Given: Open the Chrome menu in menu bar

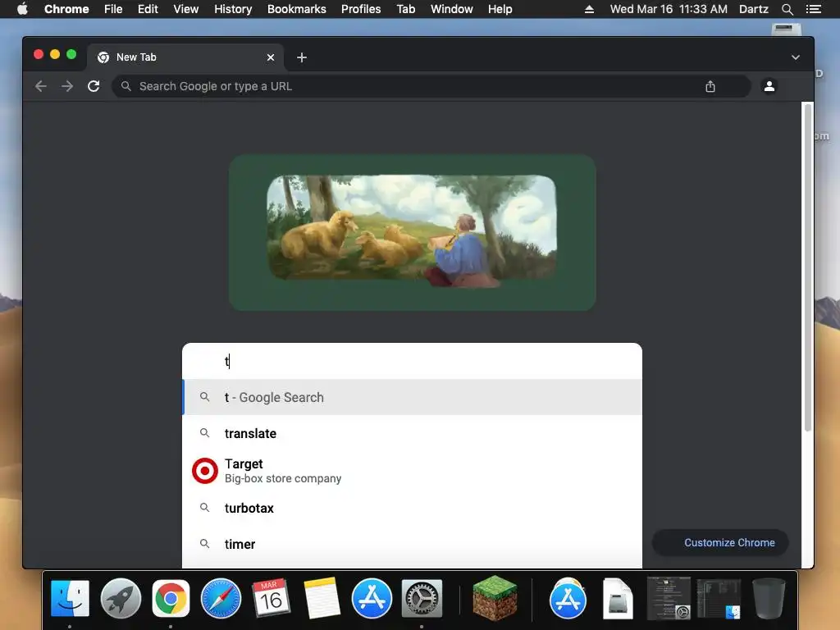Looking at the screenshot, I should (66, 9).
